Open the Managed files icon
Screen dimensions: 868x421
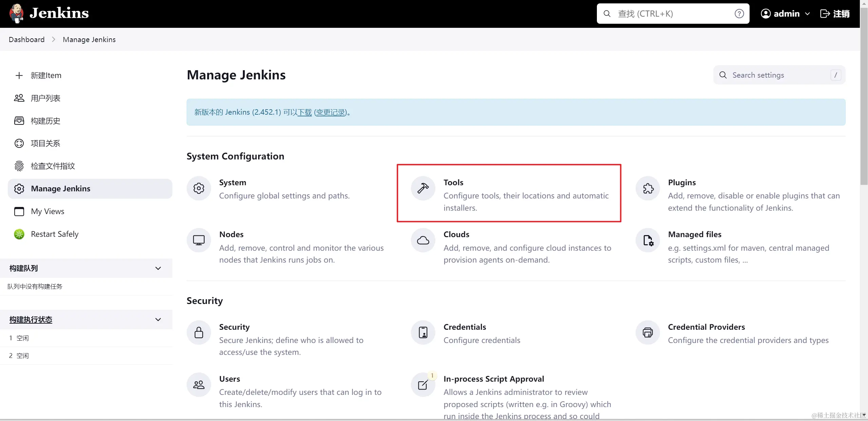pyautogui.click(x=648, y=240)
